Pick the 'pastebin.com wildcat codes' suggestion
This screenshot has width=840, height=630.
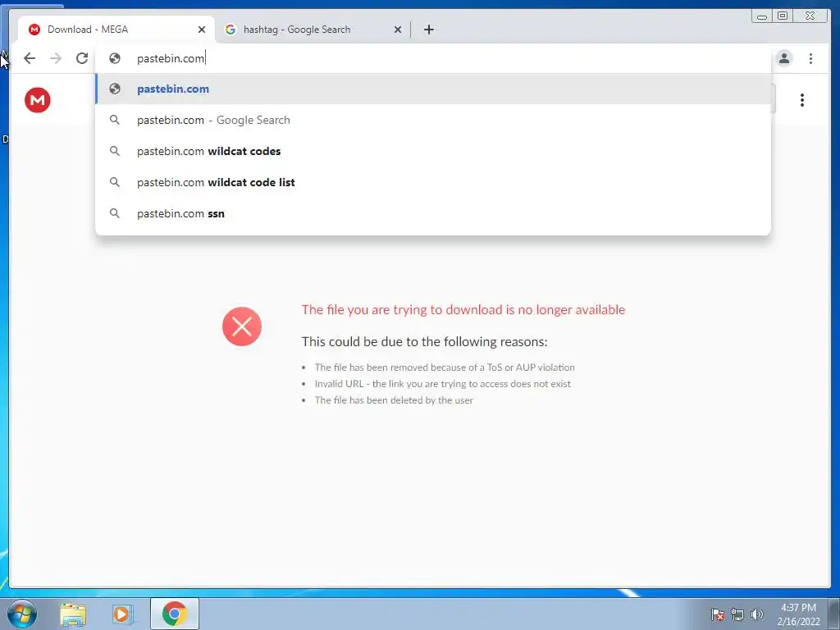[x=433, y=151]
